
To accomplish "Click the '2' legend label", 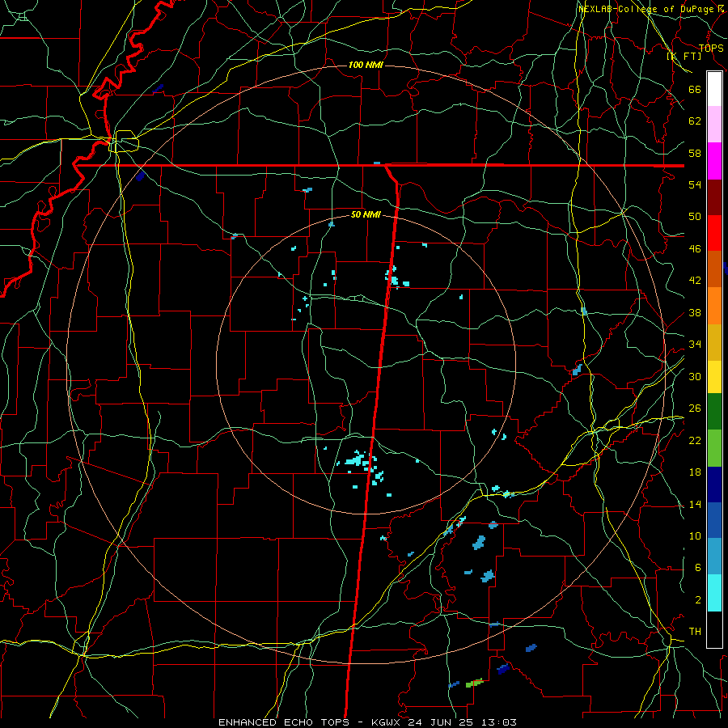I will click(698, 600).
